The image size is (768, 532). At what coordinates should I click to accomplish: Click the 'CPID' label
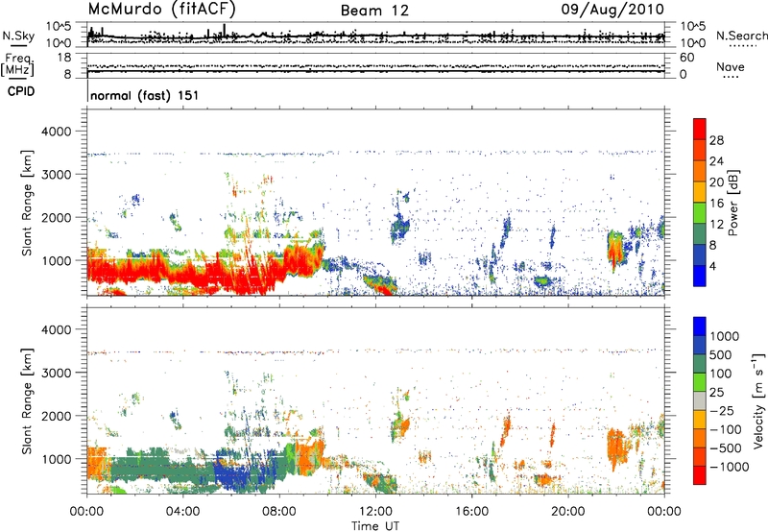pyautogui.click(x=21, y=91)
